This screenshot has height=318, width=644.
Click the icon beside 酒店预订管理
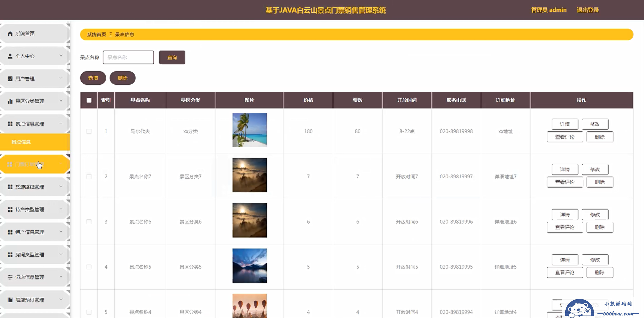10,300
